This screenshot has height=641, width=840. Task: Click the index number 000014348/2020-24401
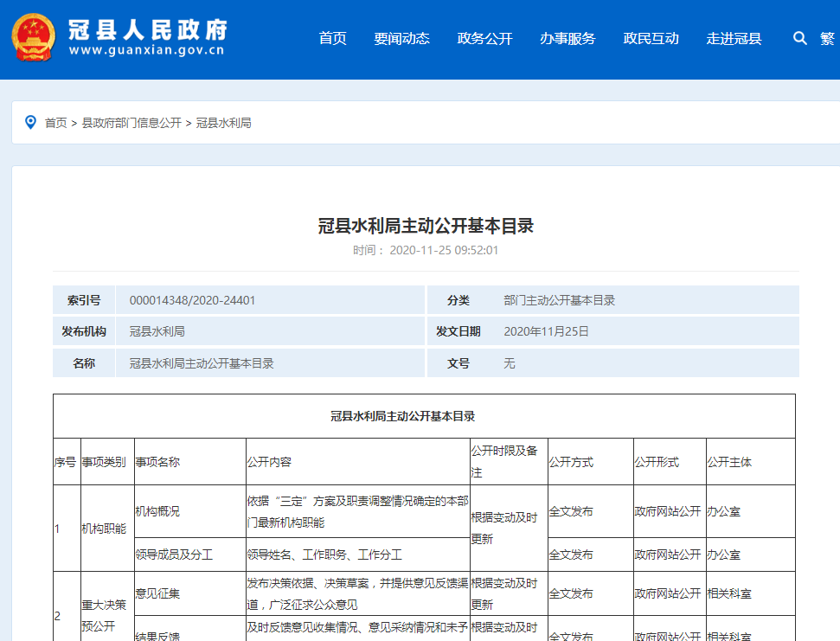[x=192, y=300]
